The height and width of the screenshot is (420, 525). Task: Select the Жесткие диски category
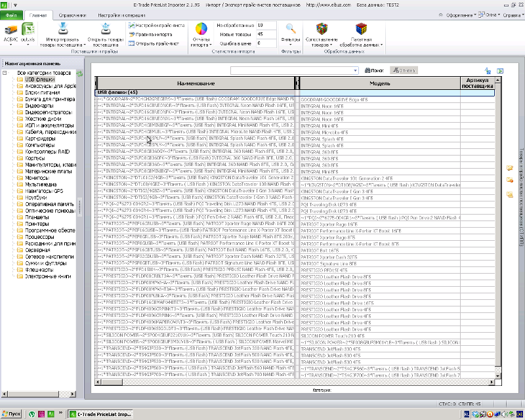click(43, 119)
